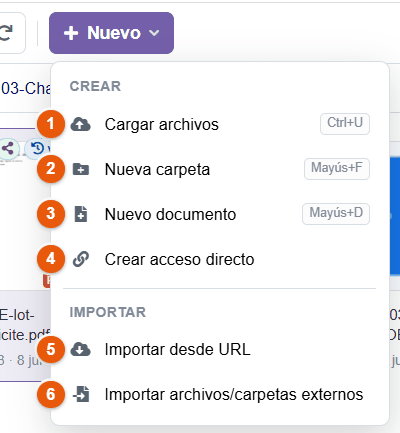The height and width of the screenshot is (433, 400).
Task: Select Nuevo documento option
Action: tap(220, 214)
